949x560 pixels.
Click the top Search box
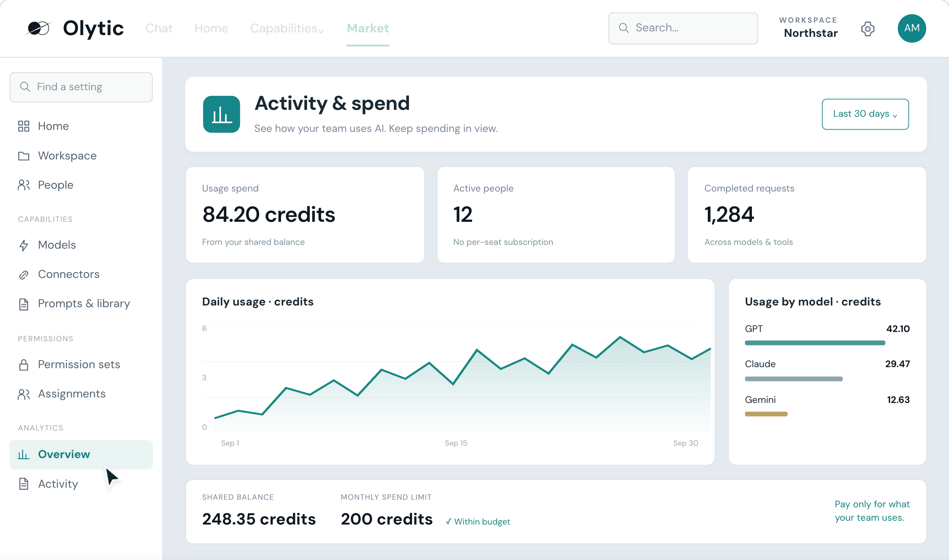click(683, 28)
